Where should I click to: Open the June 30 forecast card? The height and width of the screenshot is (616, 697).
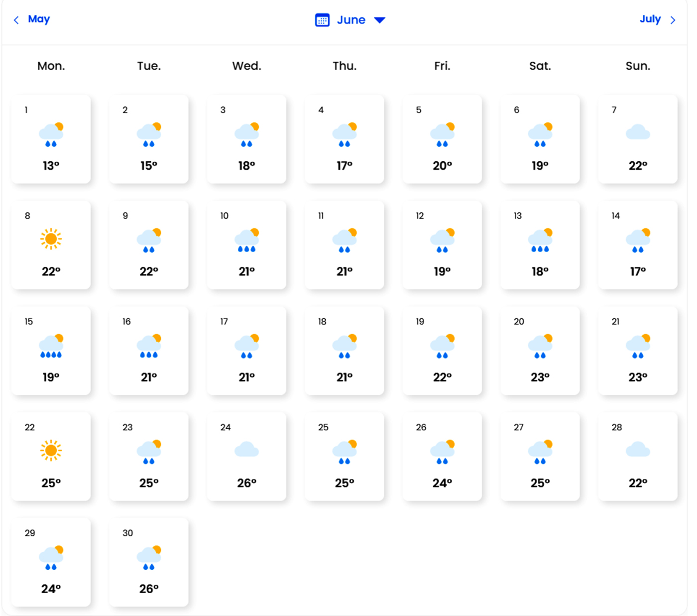(x=149, y=562)
